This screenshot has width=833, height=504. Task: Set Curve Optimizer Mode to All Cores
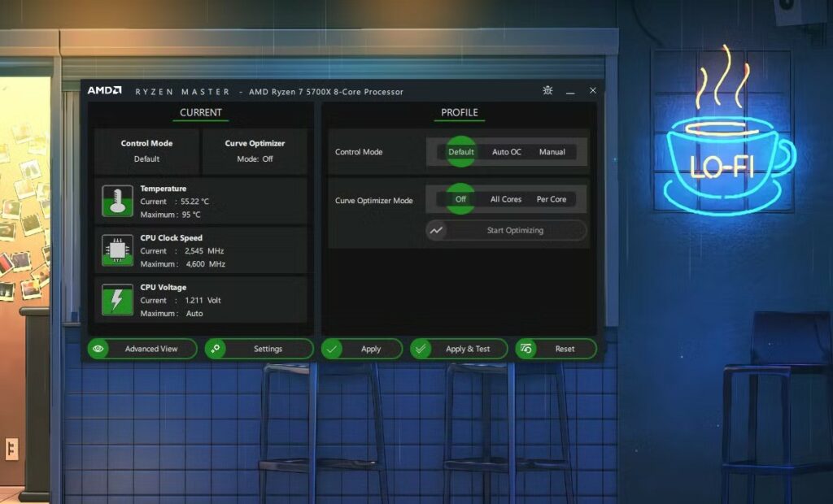click(506, 199)
